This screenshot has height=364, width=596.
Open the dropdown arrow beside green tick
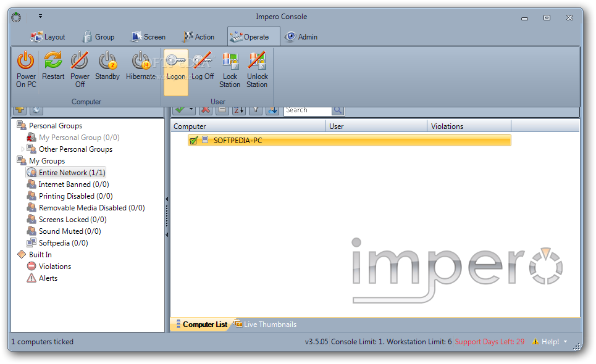coord(191,110)
